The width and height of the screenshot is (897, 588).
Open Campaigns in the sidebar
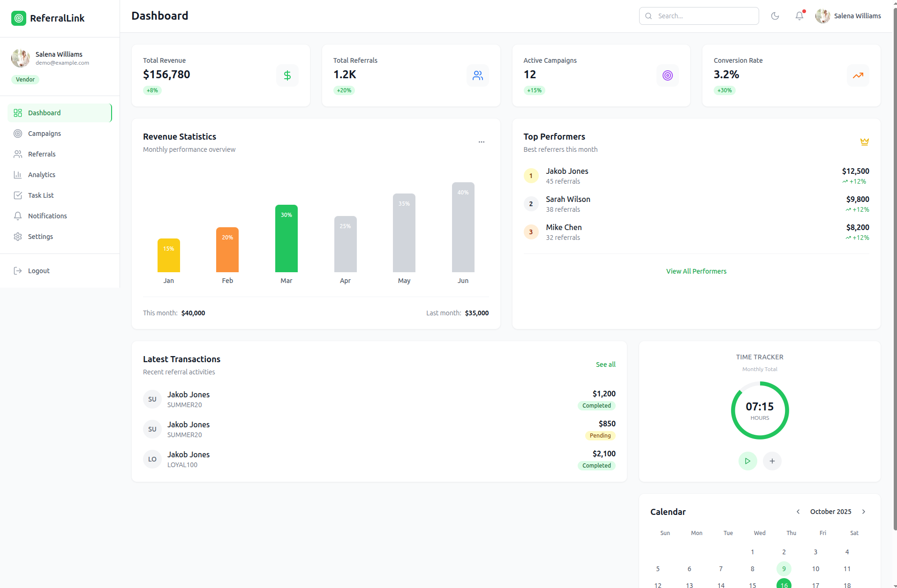click(45, 134)
